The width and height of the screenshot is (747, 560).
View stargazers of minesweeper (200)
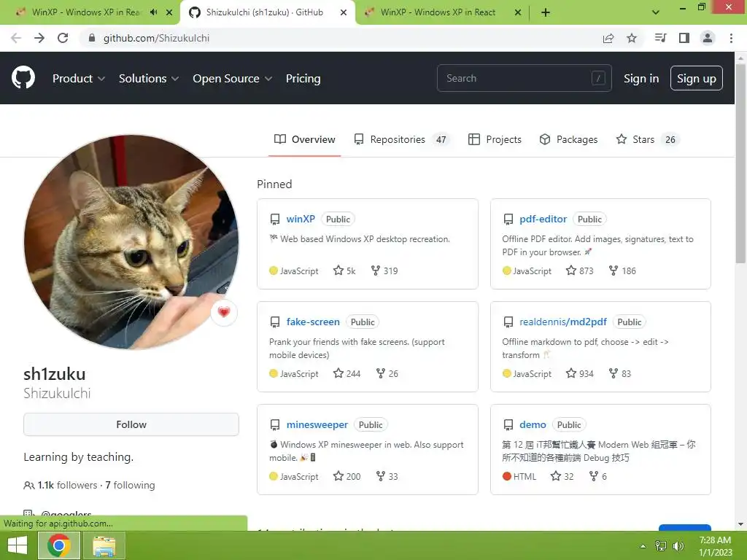click(347, 476)
